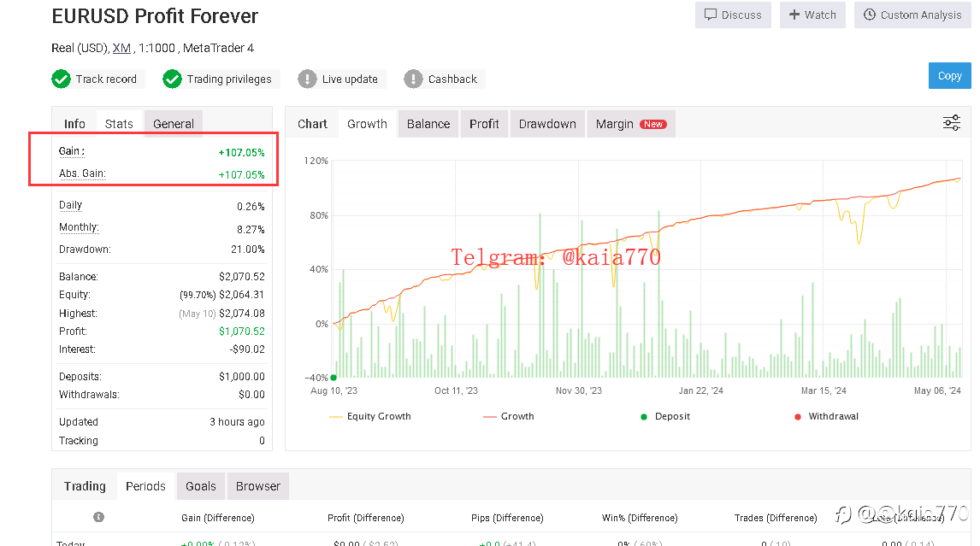Screen dimensions: 980x546
Task: Click the Trading privileges green checkmark icon
Action: (172, 79)
